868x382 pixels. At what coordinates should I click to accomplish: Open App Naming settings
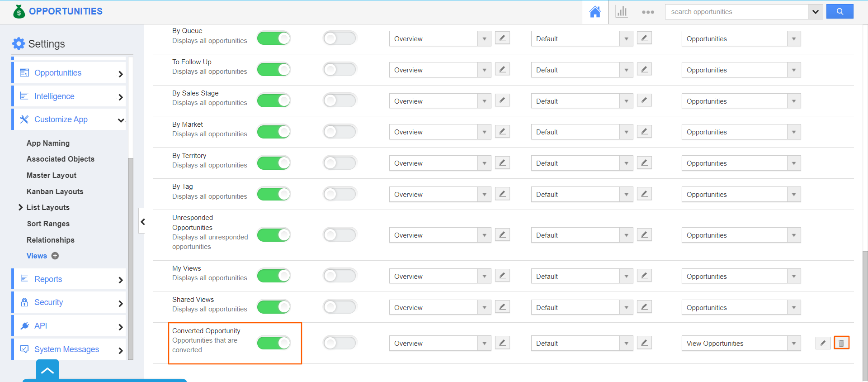(x=48, y=143)
